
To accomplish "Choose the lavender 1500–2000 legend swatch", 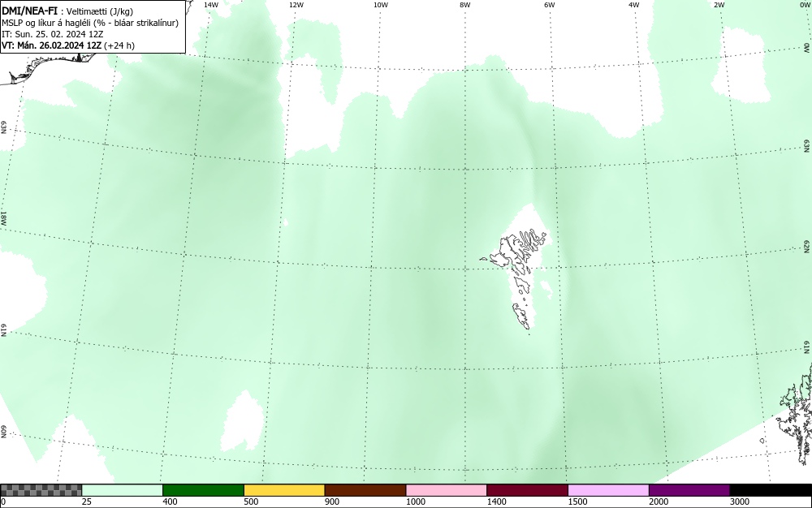I will (608, 490).
